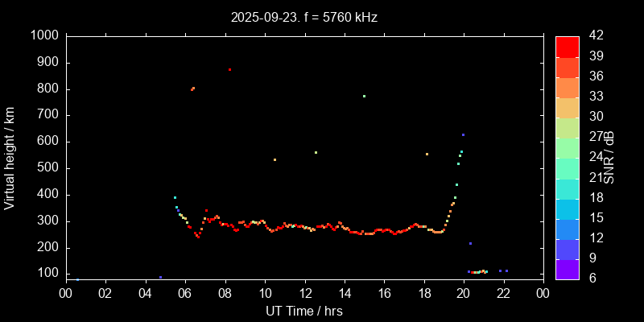Click the 12 tick label on the time axis
This screenshot has width=644, height=322.
pos(304,294)
